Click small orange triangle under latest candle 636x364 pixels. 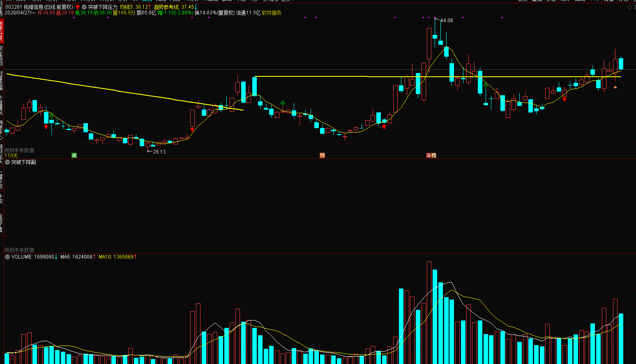click(615, 87)
